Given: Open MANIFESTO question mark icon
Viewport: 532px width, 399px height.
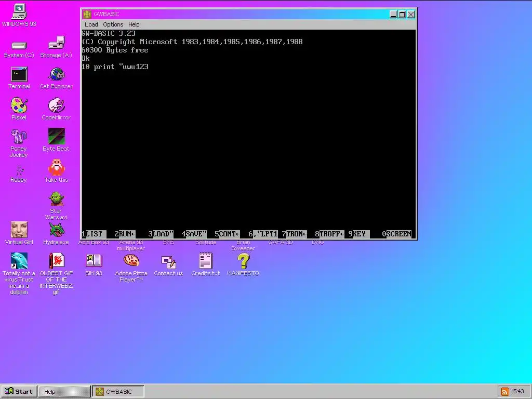Looking at the screenshot, I should pyautogui.click(x=243, y=264).
